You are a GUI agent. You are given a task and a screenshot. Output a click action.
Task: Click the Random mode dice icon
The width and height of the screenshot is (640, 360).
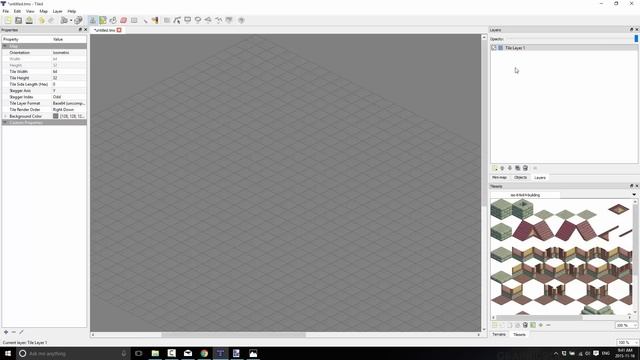point(78,20)
